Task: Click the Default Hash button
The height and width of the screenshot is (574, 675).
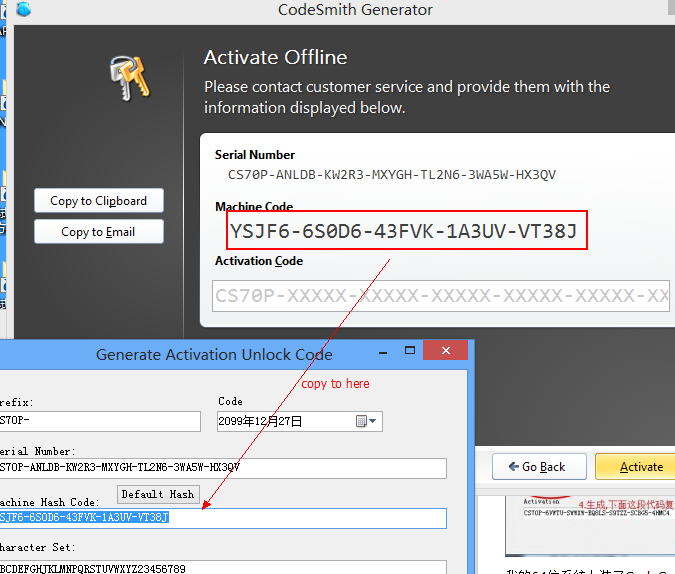Action: pos(158,494)
